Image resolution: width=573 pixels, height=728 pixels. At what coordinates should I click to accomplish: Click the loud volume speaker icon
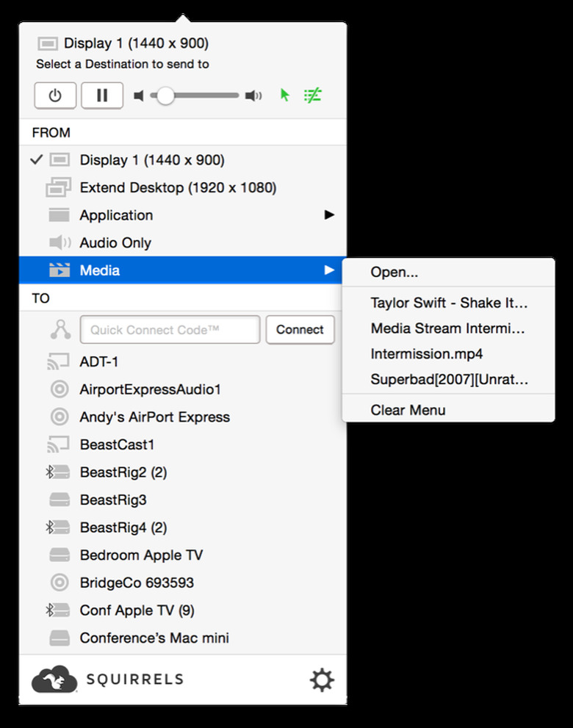253,95
